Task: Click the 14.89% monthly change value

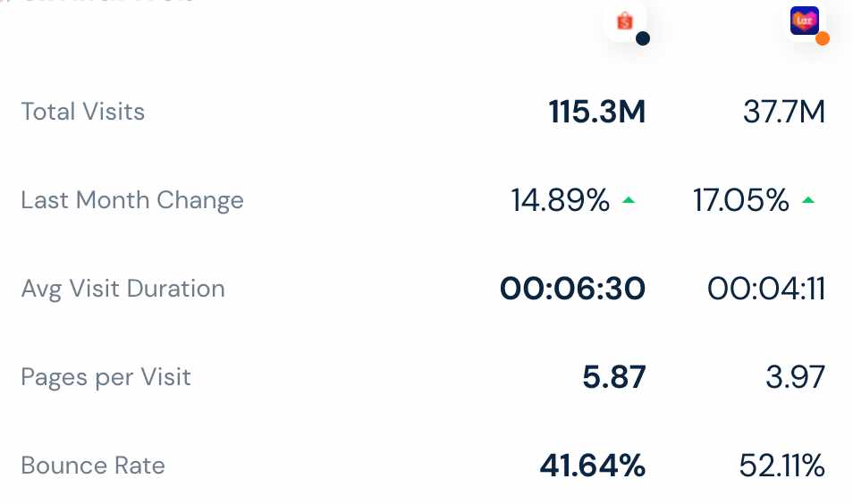Action: [561, 200]
